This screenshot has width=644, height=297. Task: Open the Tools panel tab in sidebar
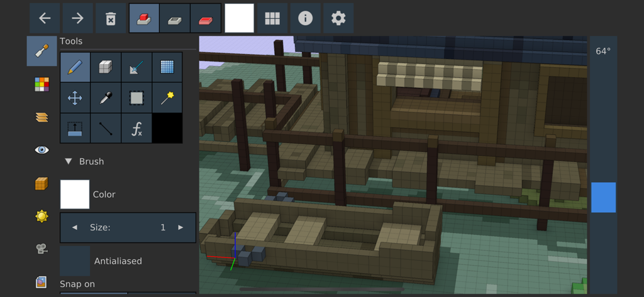point(42,51)
